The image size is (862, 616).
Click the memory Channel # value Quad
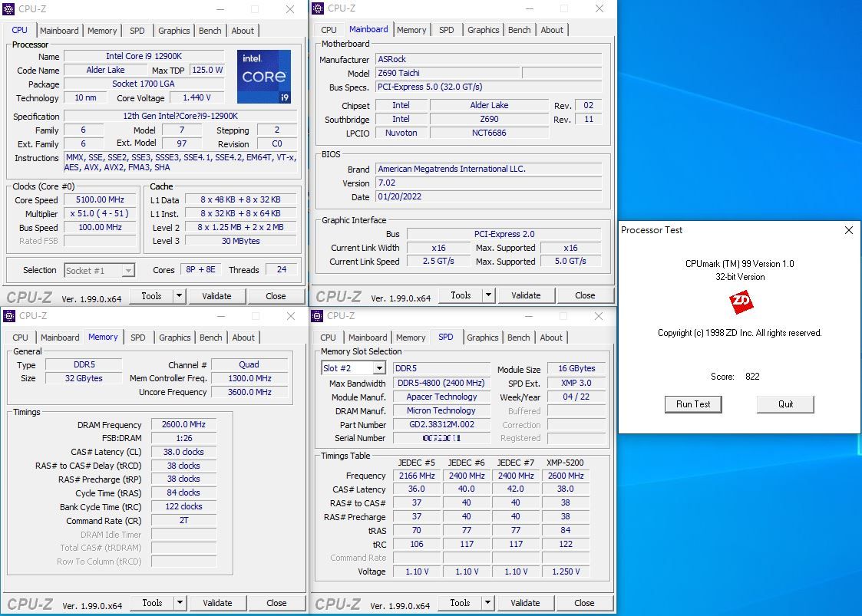249,365
